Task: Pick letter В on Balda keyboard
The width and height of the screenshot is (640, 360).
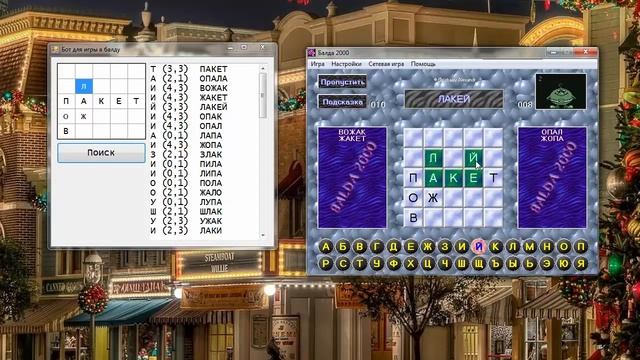Action: pyautogui.click(x=360, y=247)
